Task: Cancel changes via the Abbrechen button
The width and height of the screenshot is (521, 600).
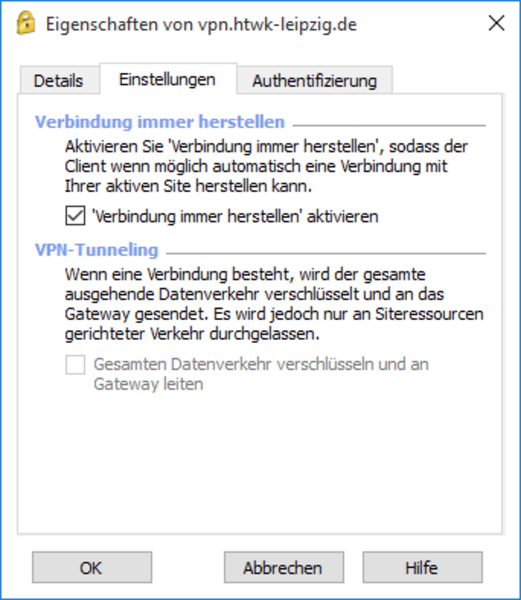Action: click(283, 567)
